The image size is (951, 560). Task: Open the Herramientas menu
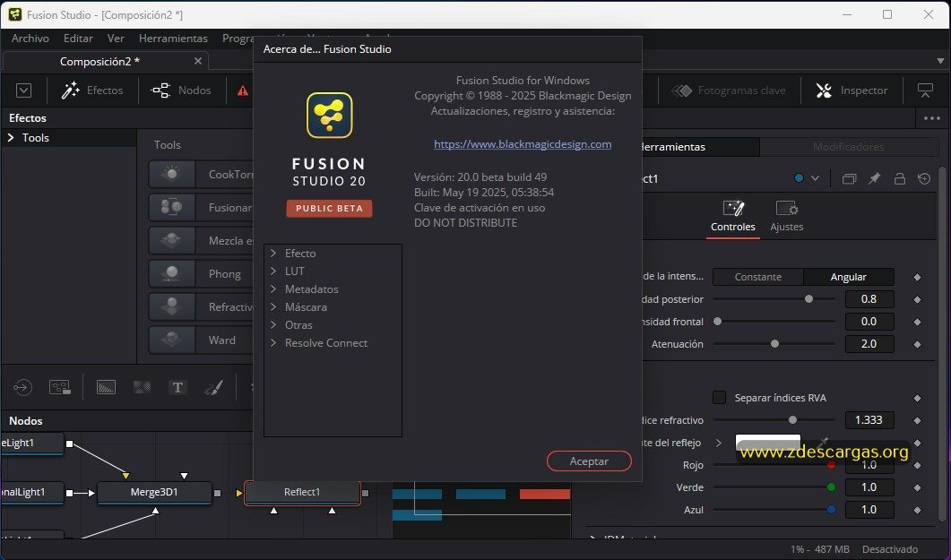174,39
